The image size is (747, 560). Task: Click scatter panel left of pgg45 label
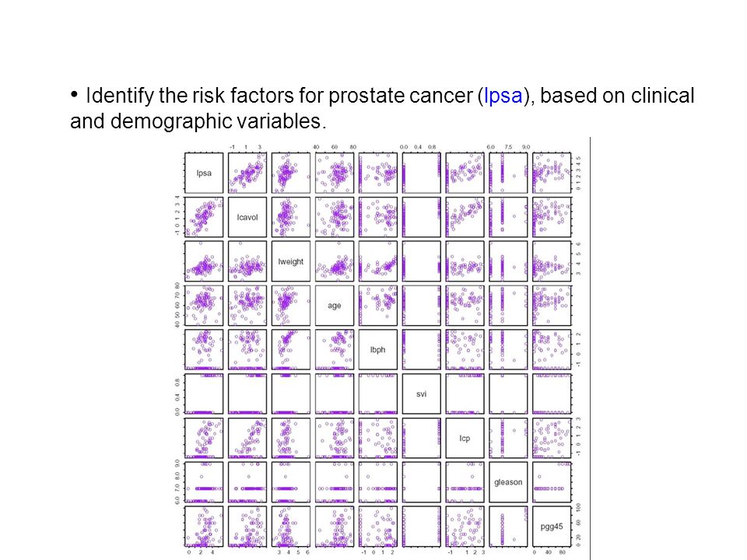point(508,527)
